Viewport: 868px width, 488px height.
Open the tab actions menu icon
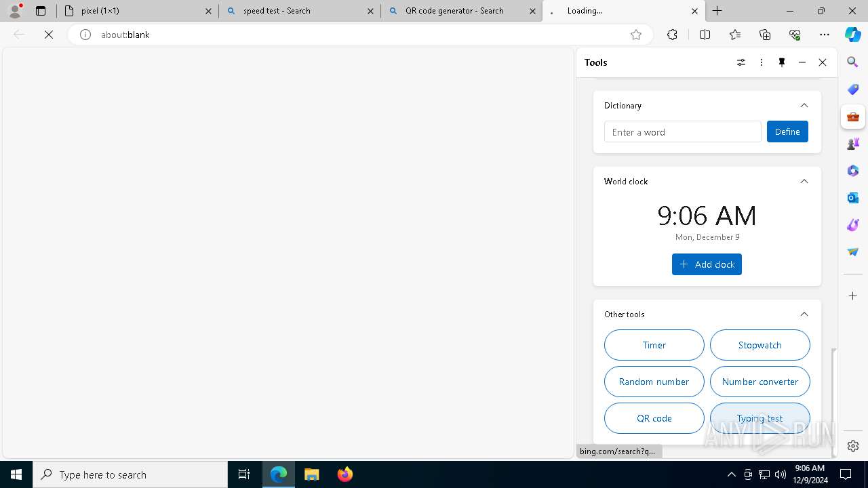click(41, 11)
